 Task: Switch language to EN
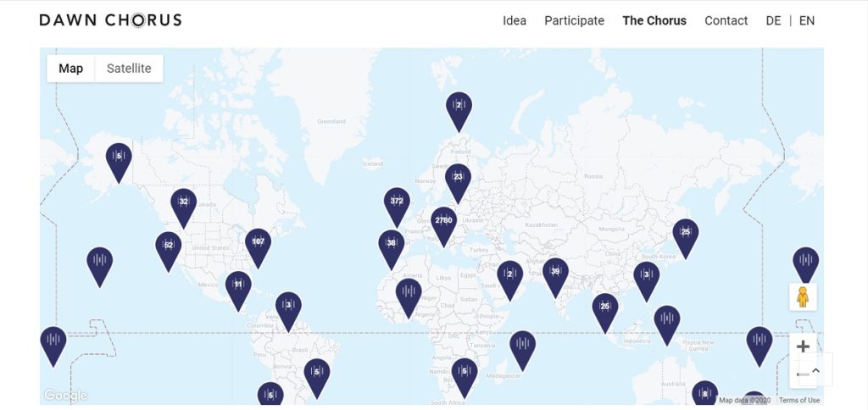807,21
